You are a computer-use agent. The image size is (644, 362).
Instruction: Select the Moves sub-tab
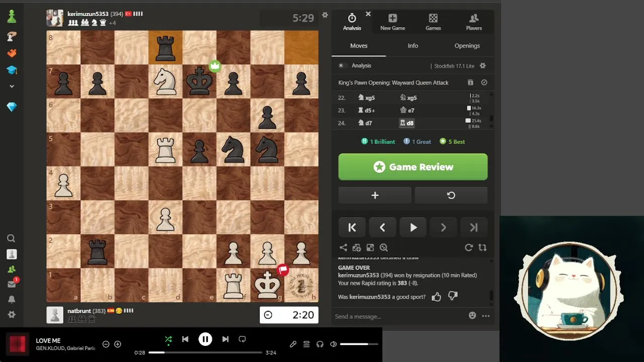(359, 46)
